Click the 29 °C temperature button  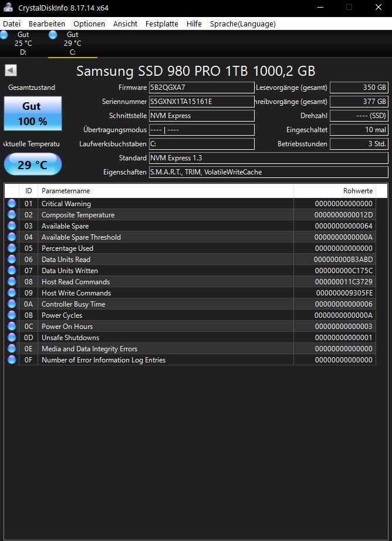pos(33,164)
